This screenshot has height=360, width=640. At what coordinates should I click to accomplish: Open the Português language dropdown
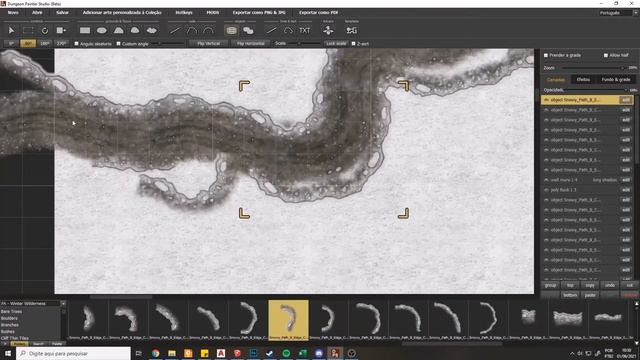click(x=635, y=13)
